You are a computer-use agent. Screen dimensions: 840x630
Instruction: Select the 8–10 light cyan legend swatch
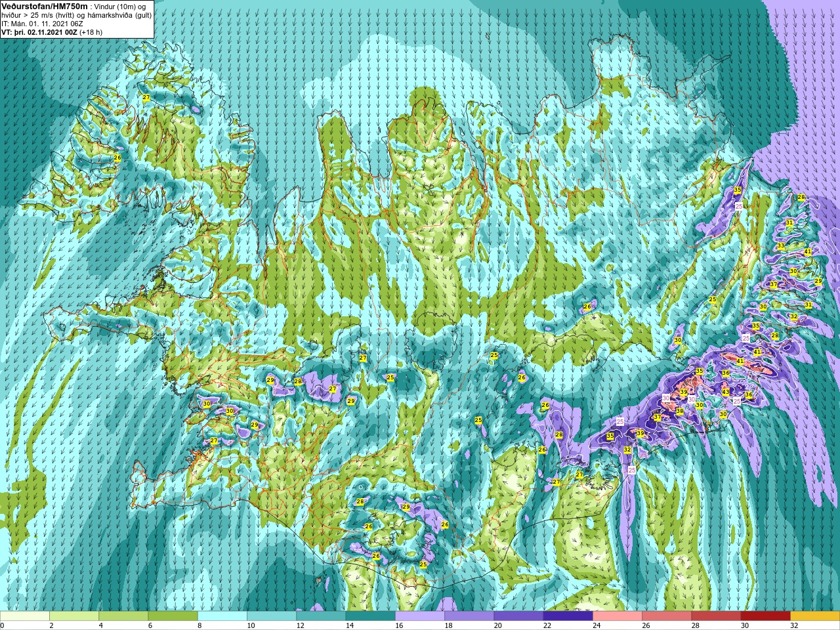(222, 616)
